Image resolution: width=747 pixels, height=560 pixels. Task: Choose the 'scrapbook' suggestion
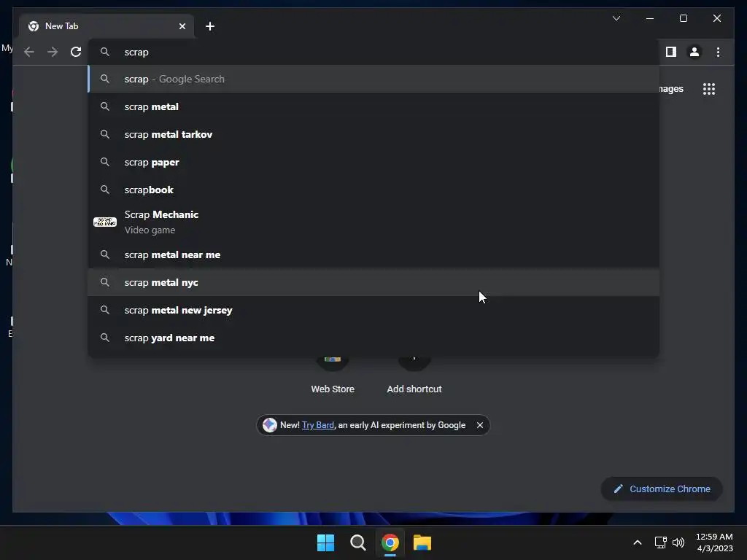pyautogui.click(x=374, y=190)
